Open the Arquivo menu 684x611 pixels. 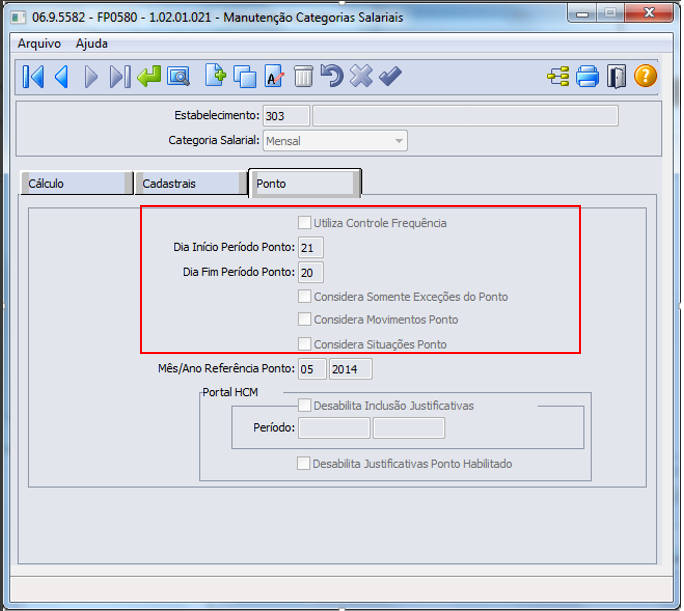point(39,44)
